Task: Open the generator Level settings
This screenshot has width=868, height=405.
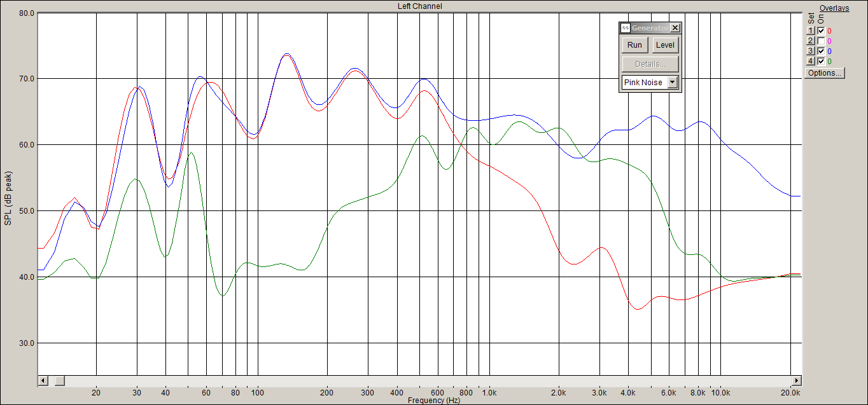Action: tap(665, 45)
